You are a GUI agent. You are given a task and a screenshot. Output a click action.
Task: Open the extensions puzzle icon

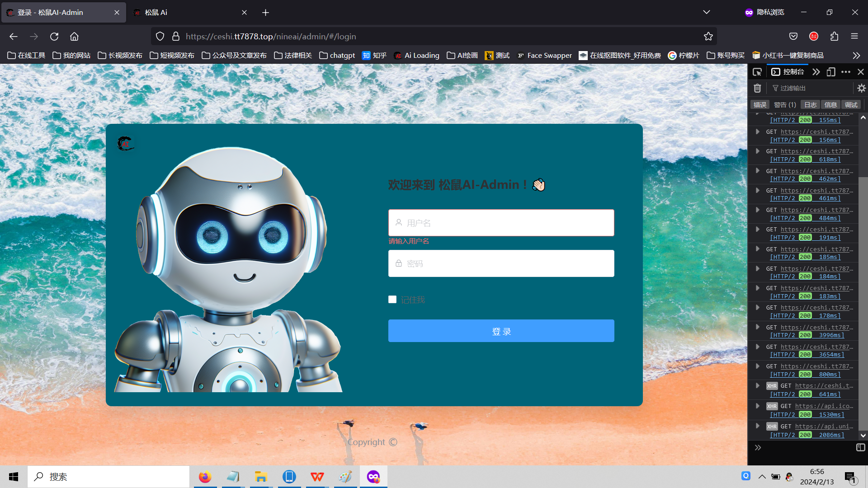[x=834, y=37]
